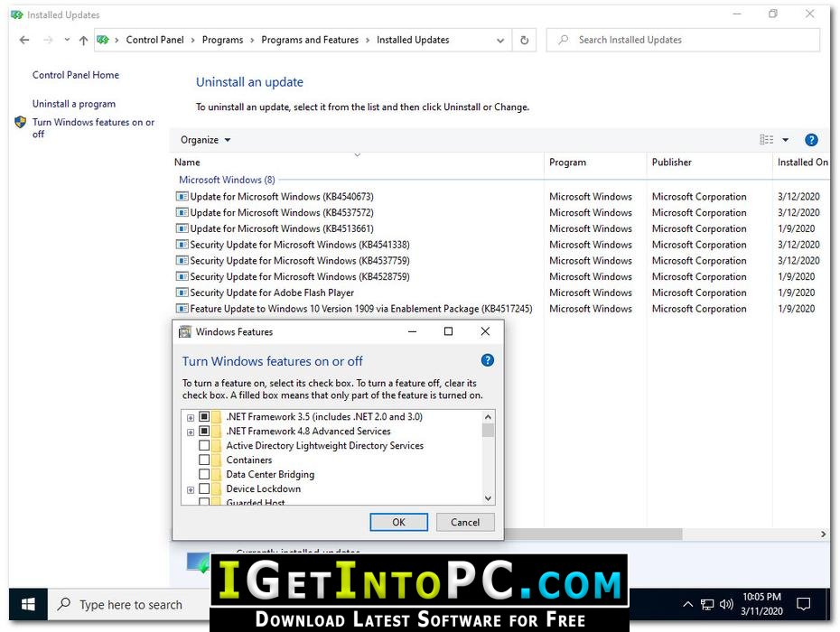
Task: Select security update KB4537759 icon
Action: [182, 261]
